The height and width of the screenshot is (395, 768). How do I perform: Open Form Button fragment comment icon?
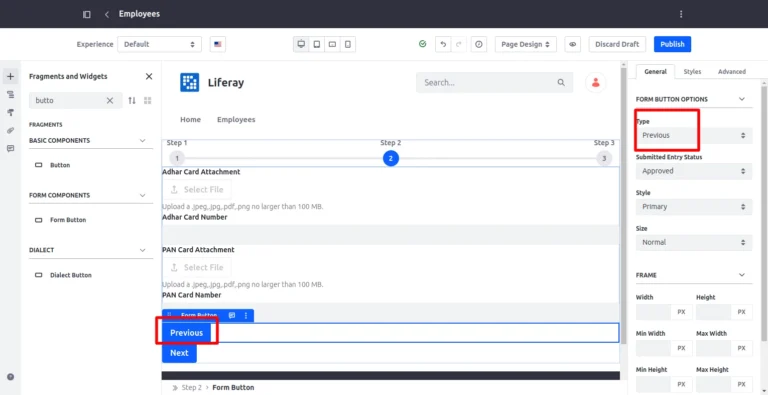tap(232, 316)
